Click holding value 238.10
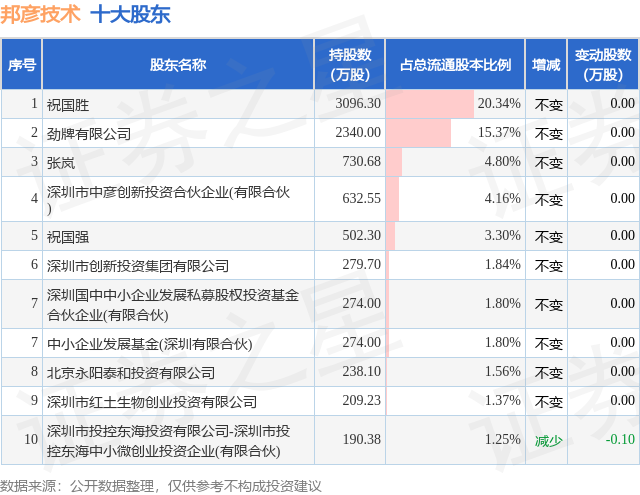Viewport: 640px width, 495px height. click(362, 371)
